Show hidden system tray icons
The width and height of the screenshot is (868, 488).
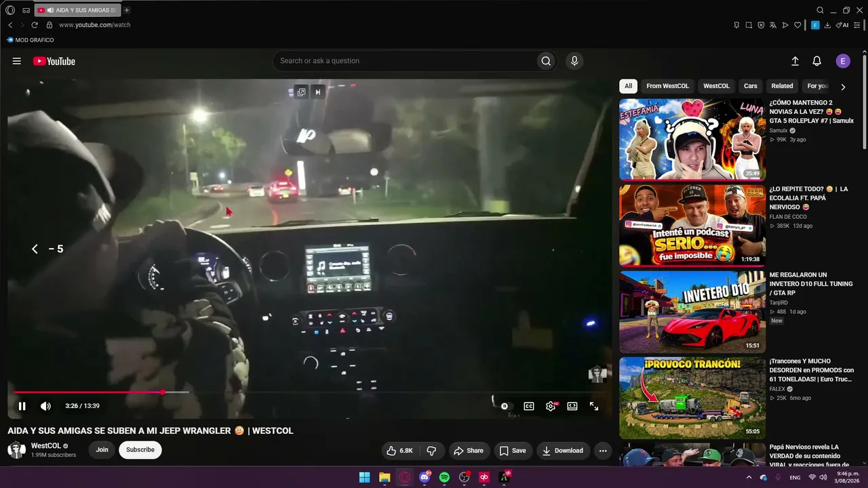[x=749, y=477]
